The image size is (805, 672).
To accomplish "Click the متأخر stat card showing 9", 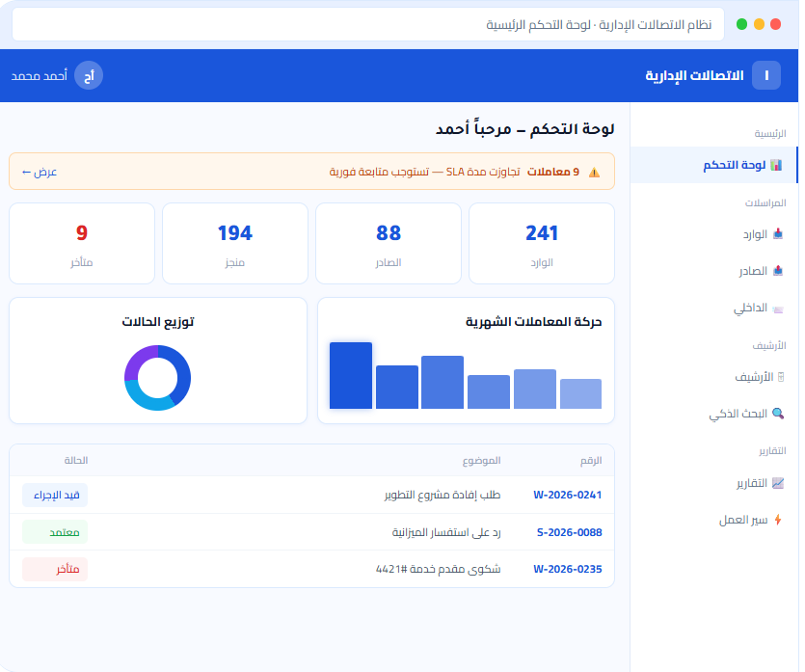I will [x=82, y=243].
